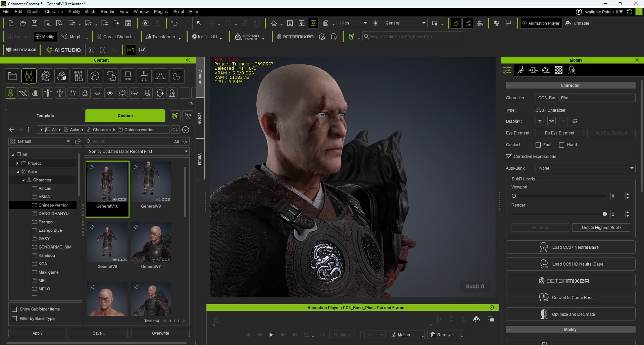
Task: Click Load CC5 HD Neutral Base
Action: click(571, 264)
